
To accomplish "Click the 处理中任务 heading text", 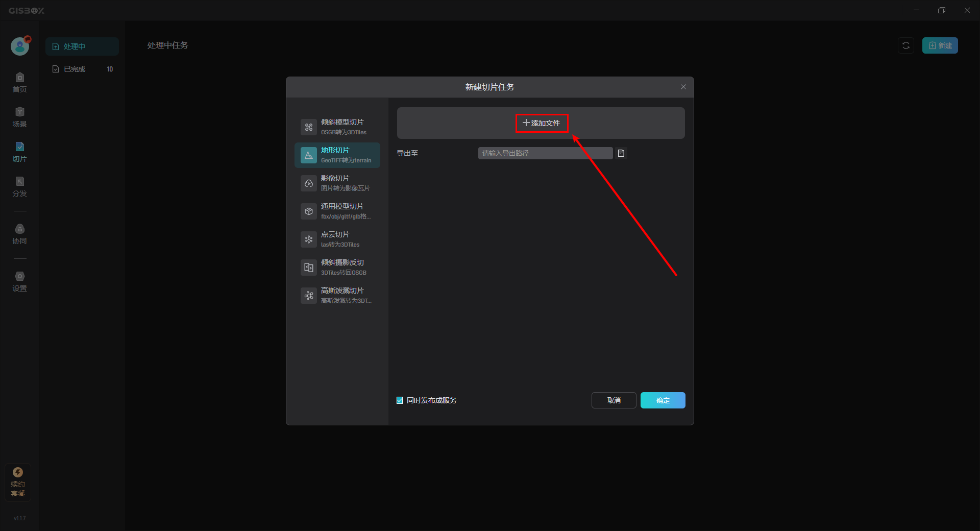I will (x=168, y=45).
